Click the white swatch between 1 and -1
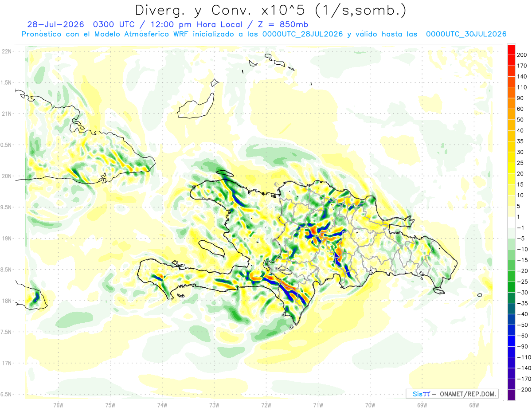This screenshot has height=411, width=532. click(x=511, y=222)
